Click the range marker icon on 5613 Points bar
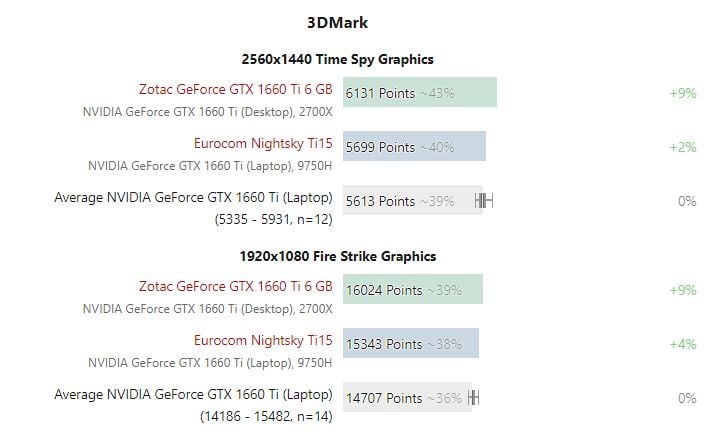Viewport: 717px width, 436px height. (484, 200)
